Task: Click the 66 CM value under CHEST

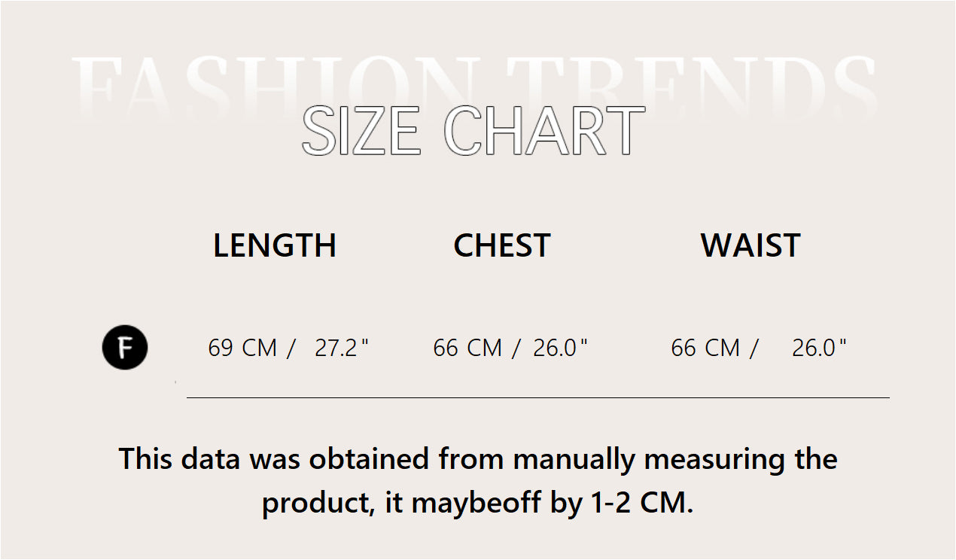Action: coord(467,348)
